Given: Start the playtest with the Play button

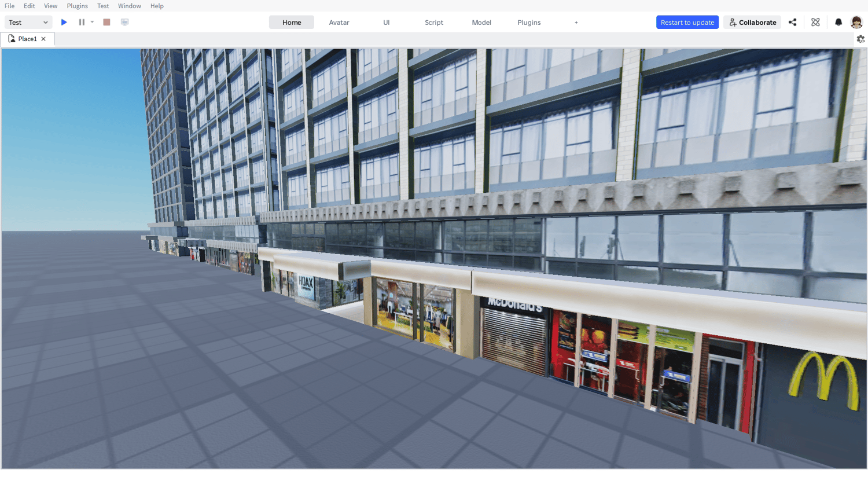Looking at the screenshot, I should [x=64, y=22].
